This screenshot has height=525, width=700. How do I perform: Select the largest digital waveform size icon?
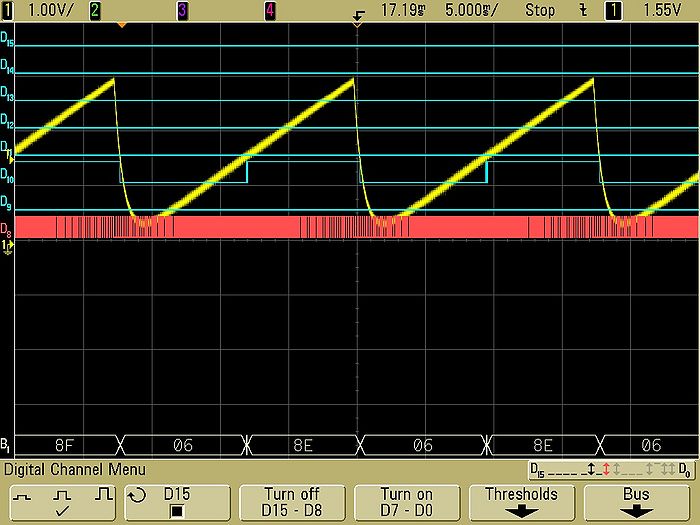pyautogui.click(x=101, y=494)
